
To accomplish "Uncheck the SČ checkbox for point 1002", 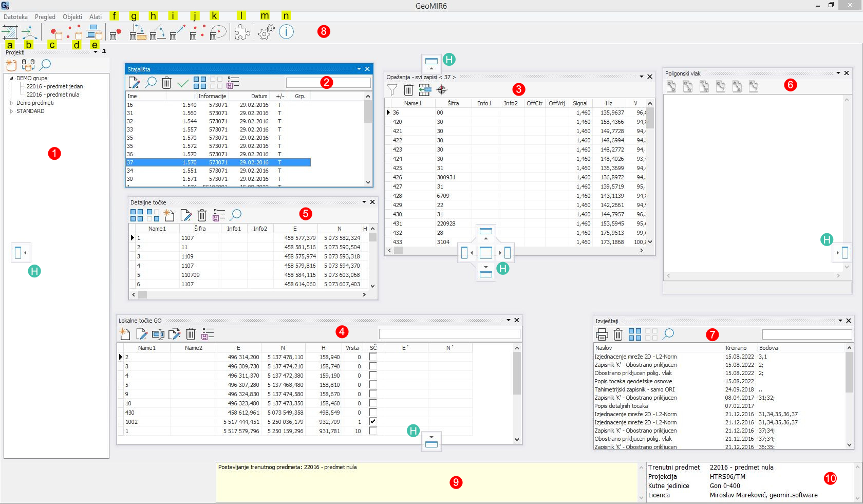I will (x=373, y=422).
